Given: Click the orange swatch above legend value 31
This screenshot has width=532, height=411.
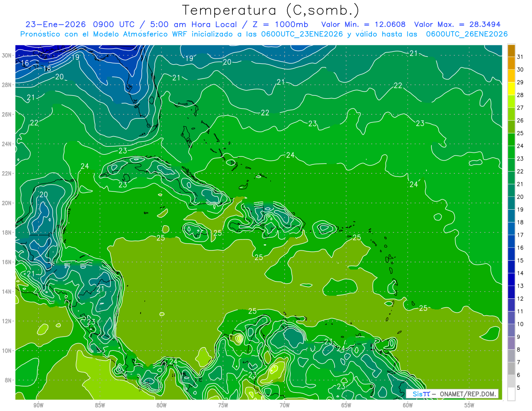Looking at the screenshot, I should click(511, 51).
